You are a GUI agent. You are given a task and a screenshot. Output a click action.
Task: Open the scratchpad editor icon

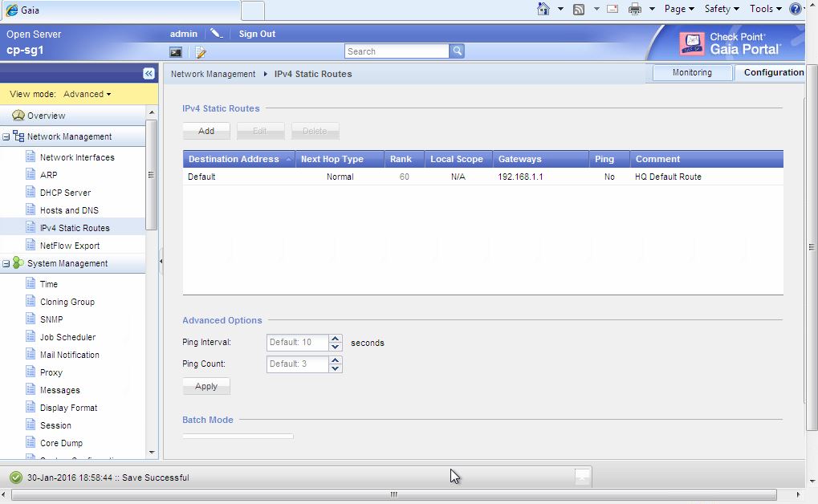tap(200, 51)
